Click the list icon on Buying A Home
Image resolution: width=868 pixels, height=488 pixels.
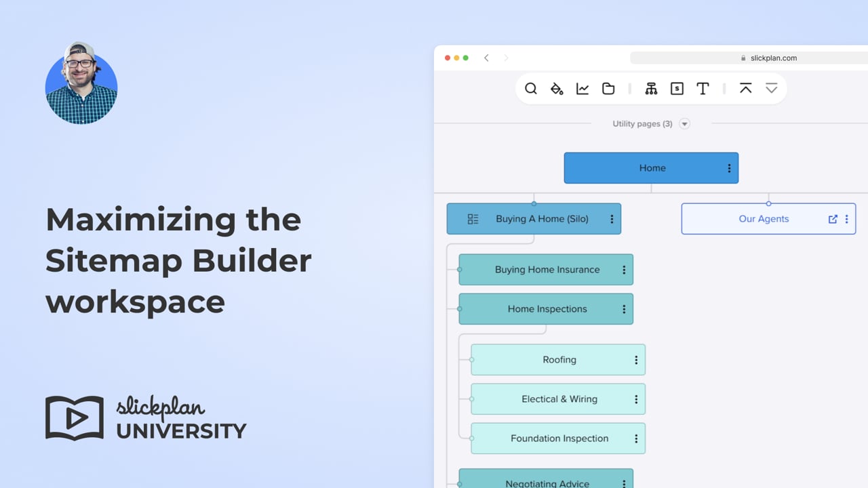tap(473, 219)
